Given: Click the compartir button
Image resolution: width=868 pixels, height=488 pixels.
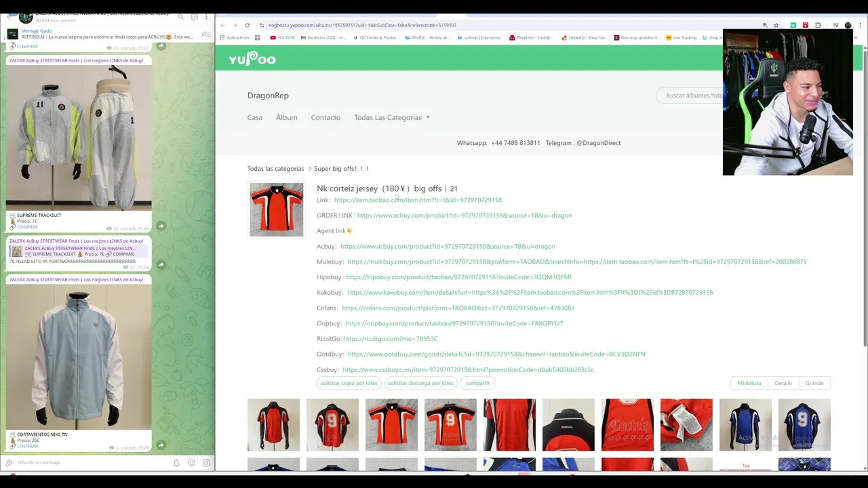Looking at the screenshot, I should (477, 383).
